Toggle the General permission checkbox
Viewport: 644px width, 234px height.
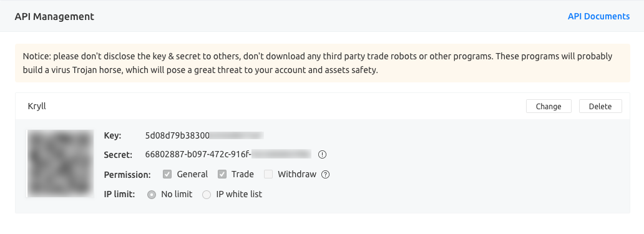pyautogui.click(x=167, y=174)
